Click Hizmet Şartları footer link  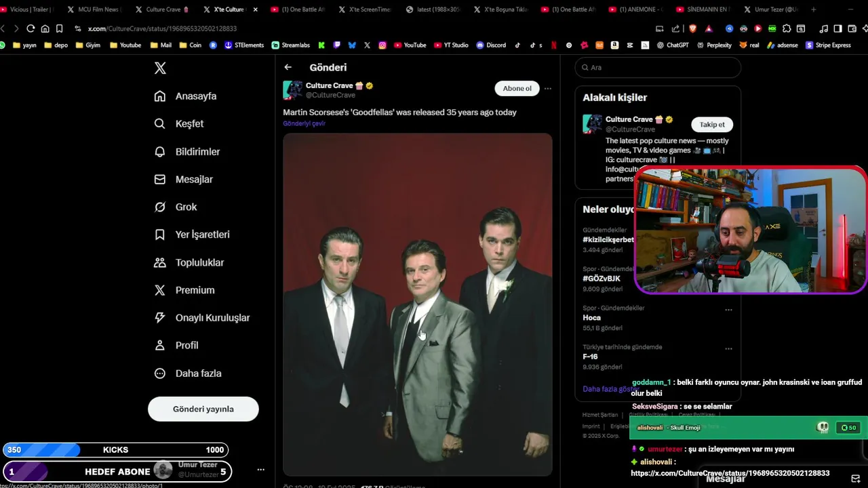point(600,415)
